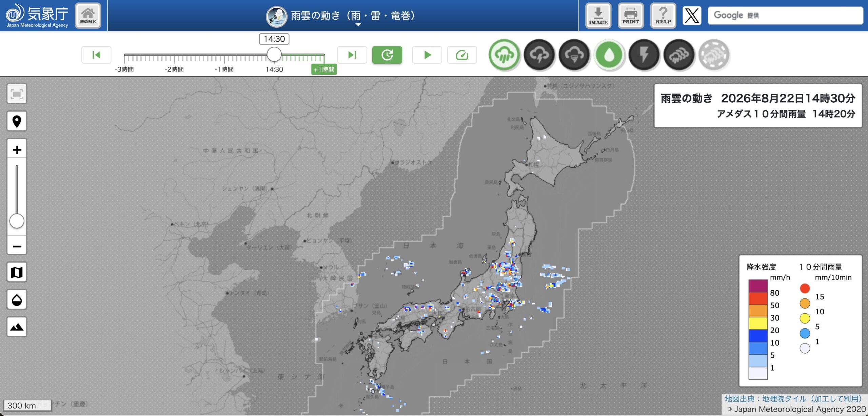
Task: Click the -2時間 mark on the timeline
Action: 174,69
